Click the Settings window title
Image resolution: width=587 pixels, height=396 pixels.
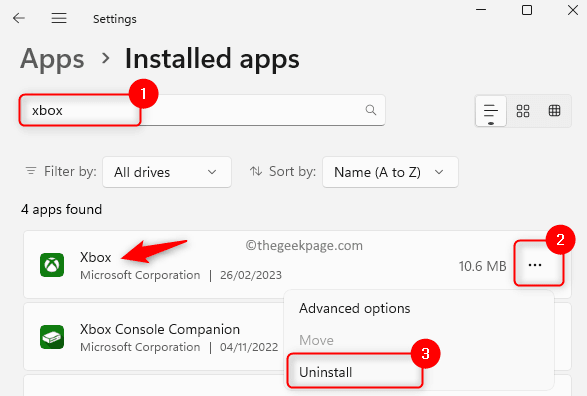point(115,19)
